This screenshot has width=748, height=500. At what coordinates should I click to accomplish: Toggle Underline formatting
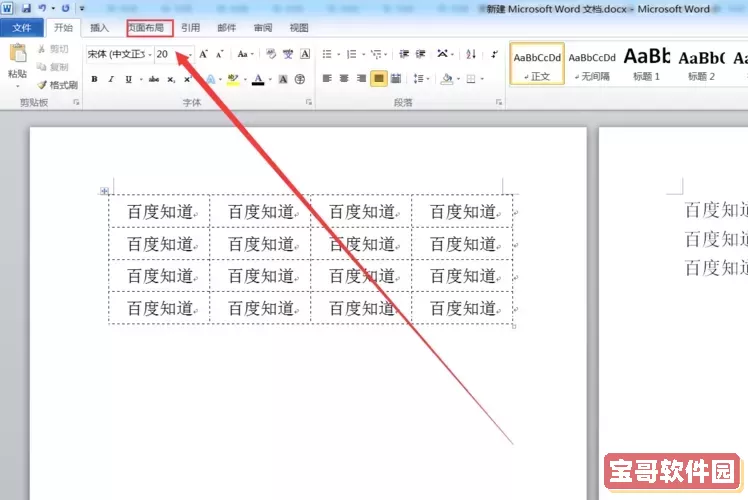(128, 79)
